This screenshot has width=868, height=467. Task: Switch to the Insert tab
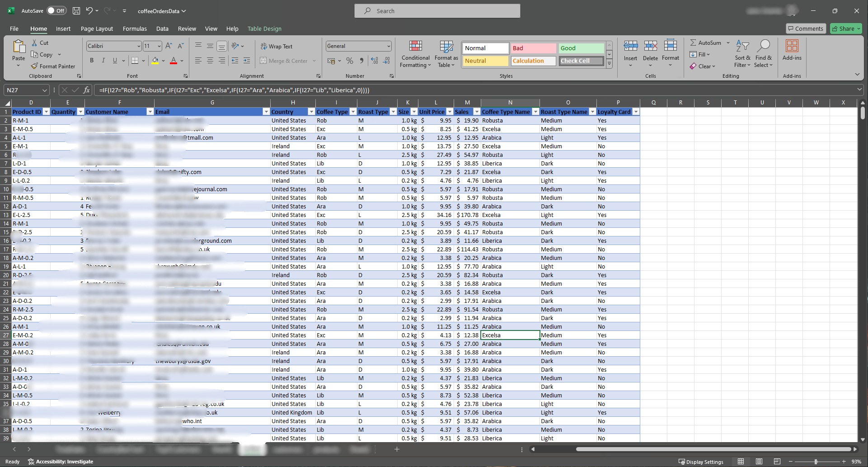pyautogui.click(x=63, y=28)
